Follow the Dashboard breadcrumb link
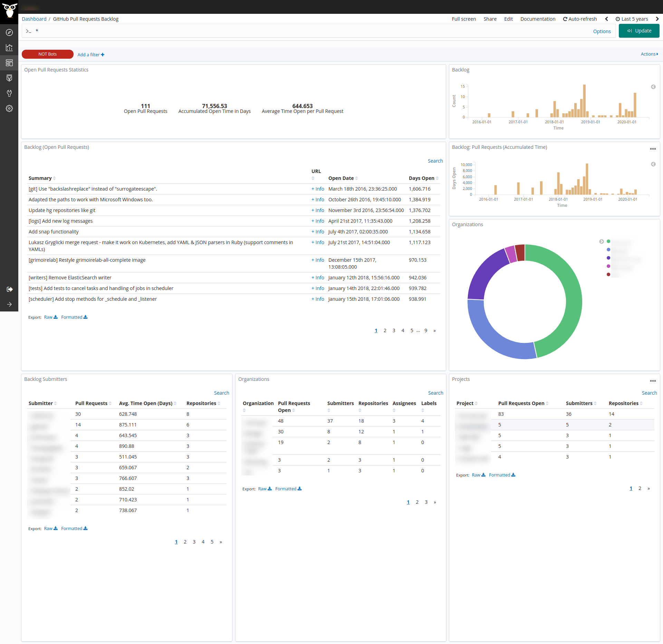The height and width of the screenshot is (644, 663). (34, 19)
